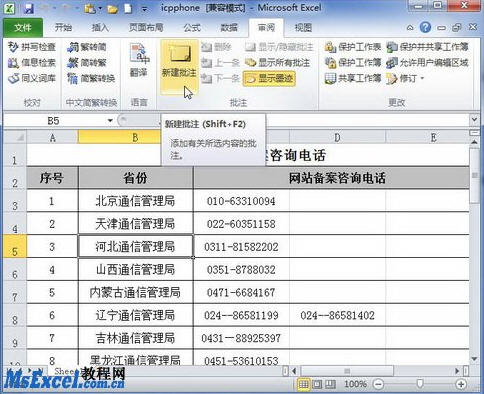Select all cells via corner button
This screenshot has width=484, height=394.
click(15, 137)
